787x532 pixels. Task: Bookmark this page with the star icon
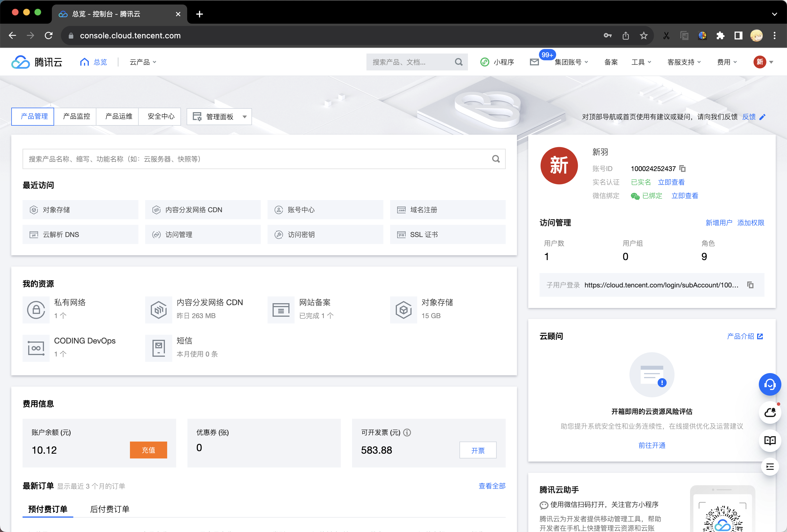pos(644,36)
